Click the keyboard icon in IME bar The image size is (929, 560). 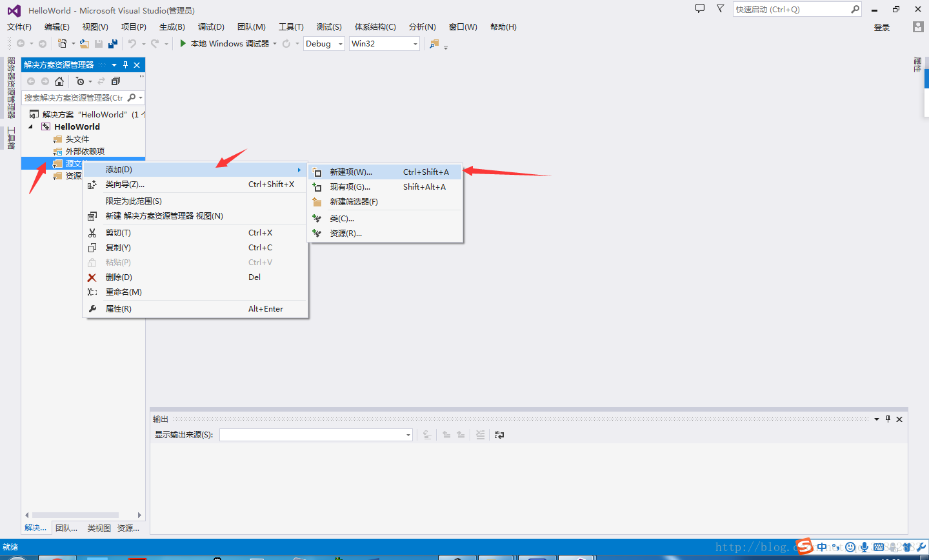[879, 547]
